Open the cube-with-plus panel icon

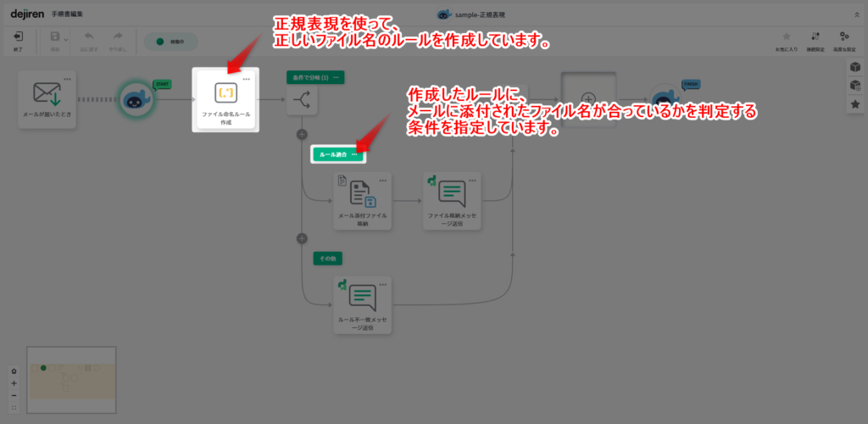[855, 86]
